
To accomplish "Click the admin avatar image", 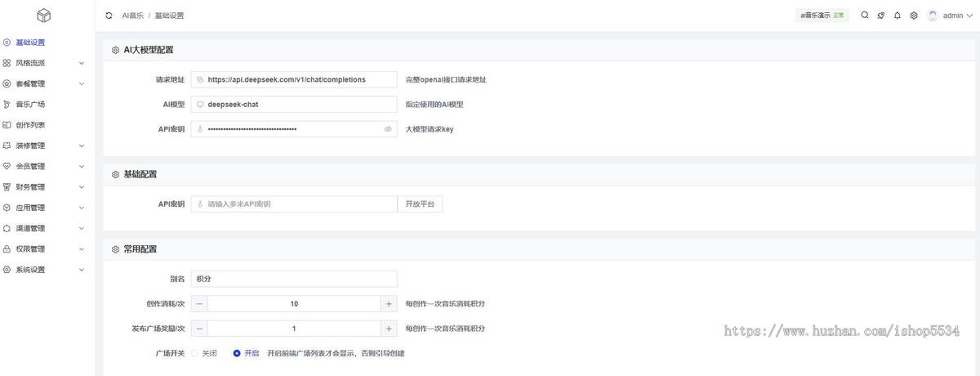I will click(933, 16).
